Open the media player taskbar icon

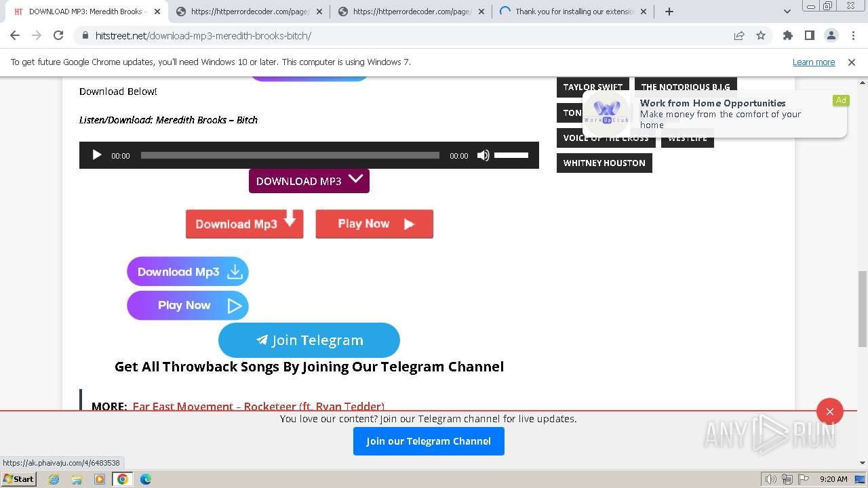(100, 479)
